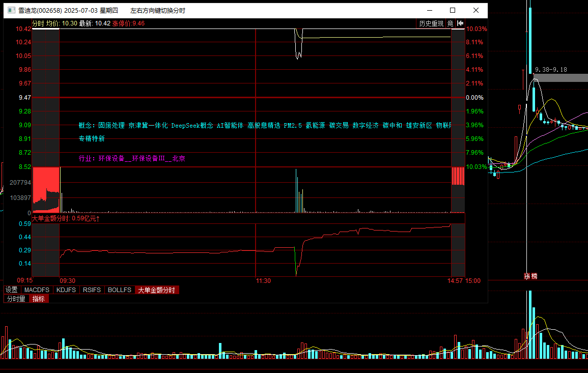The height and width of the screenshot is (373, 588).
Task: Click the 大单金额分时: 0.59亿元 label
Action: [66, 218]
